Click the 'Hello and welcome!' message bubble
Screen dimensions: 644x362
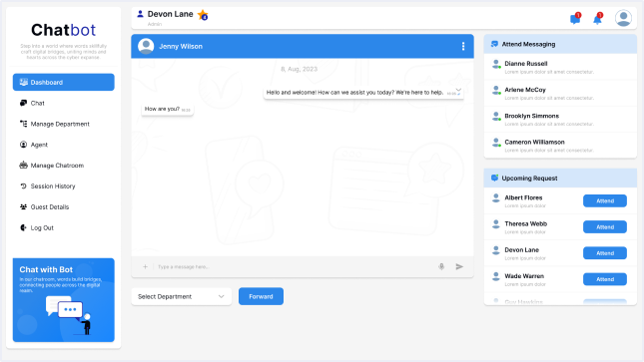point(363,93)
